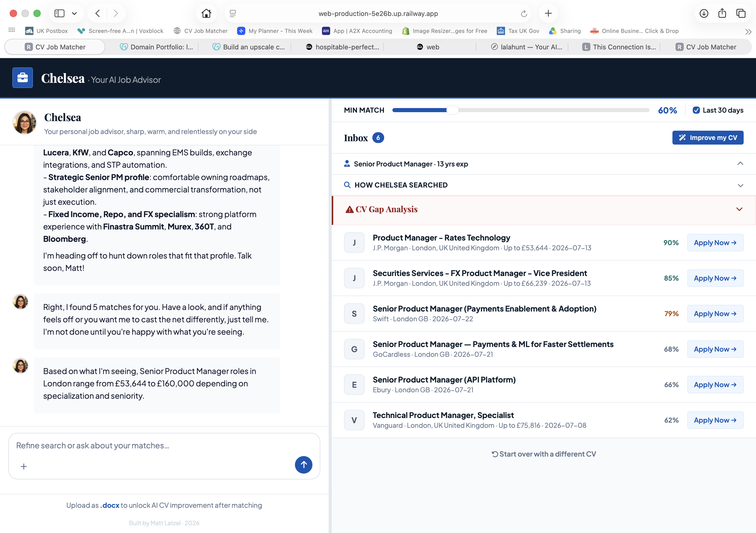
Task: Click S avatar of Swift job
Action: pos(354,314)
